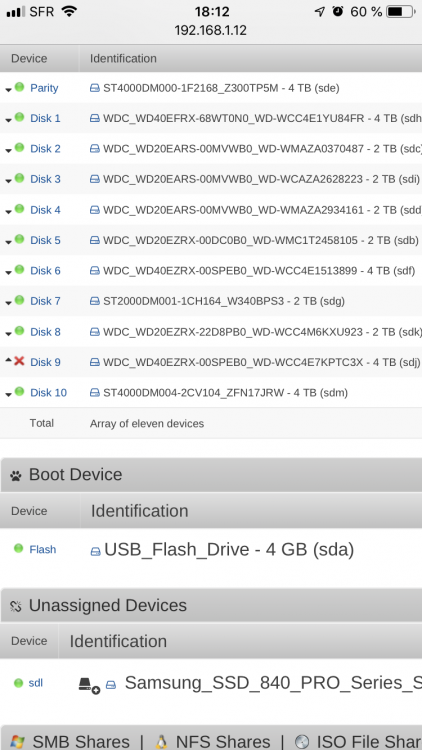Click the drive icon for Disk 10 ST4000DM004
Viewport: 422px width, 750px height.
pyautogui.click(x=95, y=393)
